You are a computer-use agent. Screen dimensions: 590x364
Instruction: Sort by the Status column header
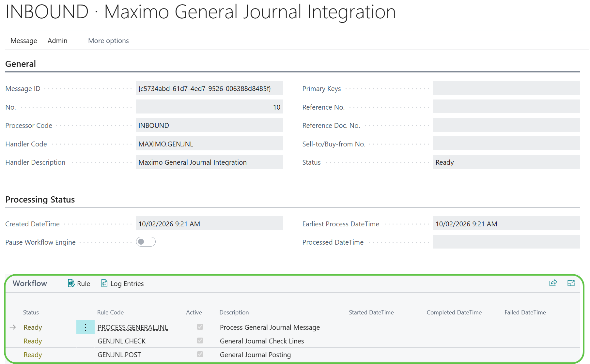click(x=31, y=312)
